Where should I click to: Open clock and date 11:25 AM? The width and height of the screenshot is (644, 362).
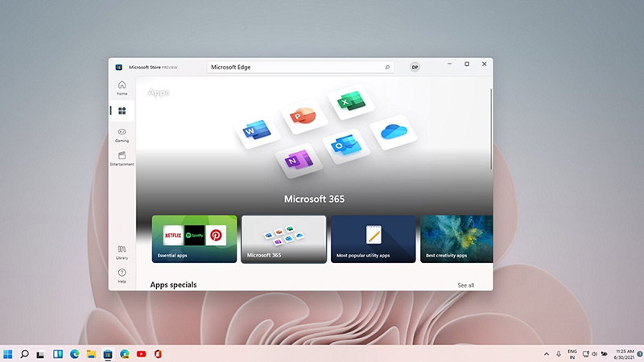tap(625, 354)
